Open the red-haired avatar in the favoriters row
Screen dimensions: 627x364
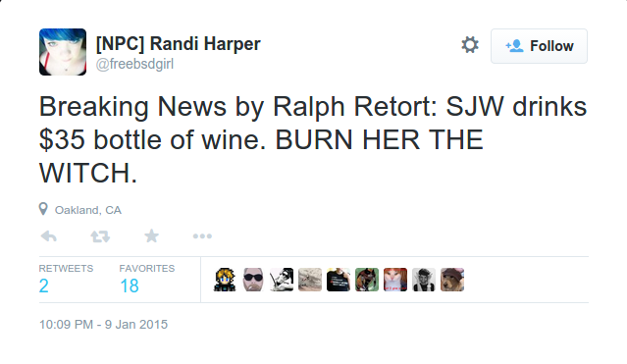395,280
